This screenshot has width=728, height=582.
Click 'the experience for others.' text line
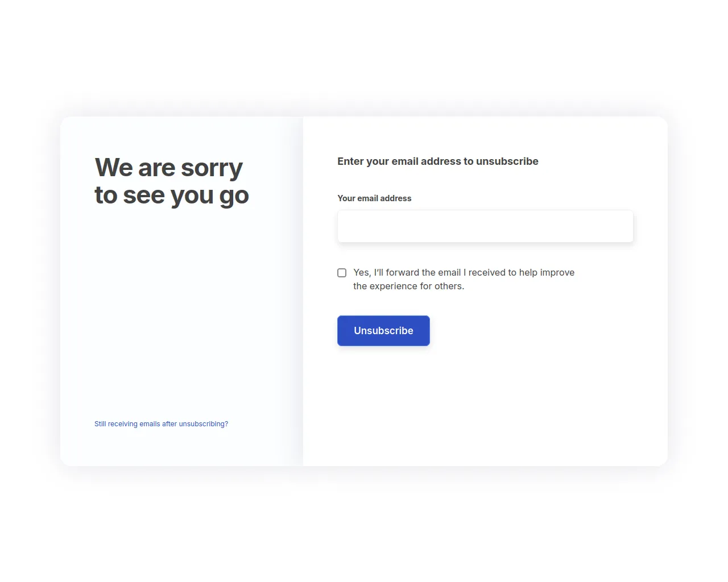click(408, 286)
